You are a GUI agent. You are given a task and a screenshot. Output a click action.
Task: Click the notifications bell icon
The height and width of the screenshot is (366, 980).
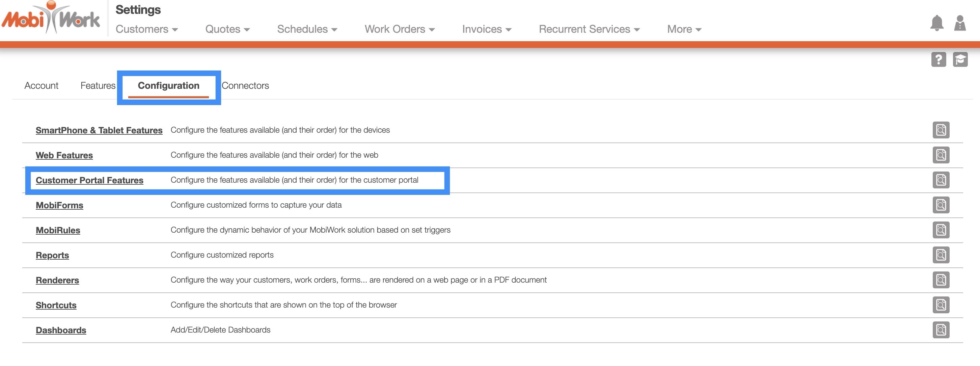coord(936,24)
